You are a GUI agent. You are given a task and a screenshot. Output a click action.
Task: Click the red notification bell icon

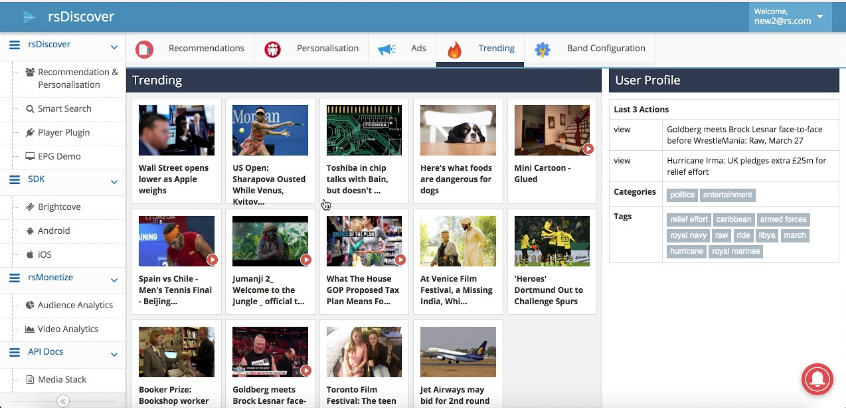tap(820, 380)
